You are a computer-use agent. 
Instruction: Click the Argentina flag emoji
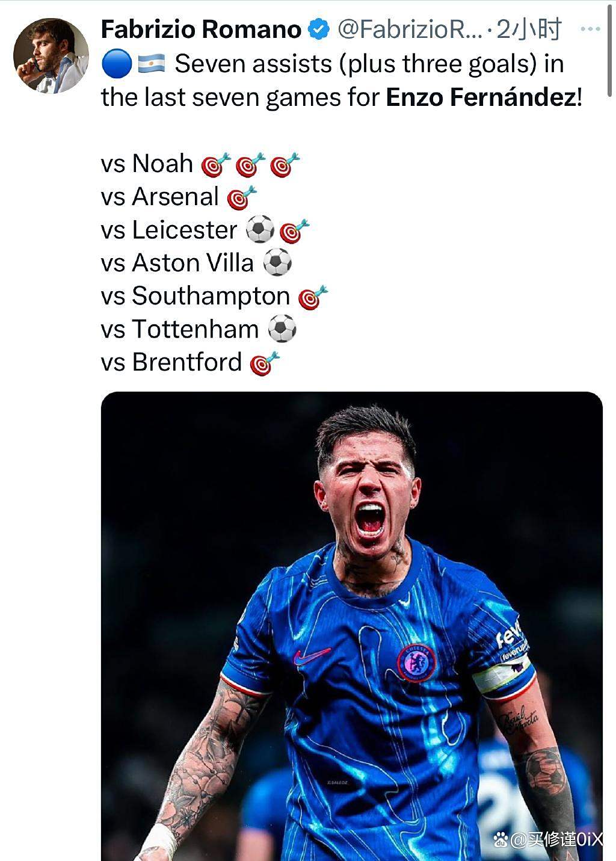click(x=151, y=64)
